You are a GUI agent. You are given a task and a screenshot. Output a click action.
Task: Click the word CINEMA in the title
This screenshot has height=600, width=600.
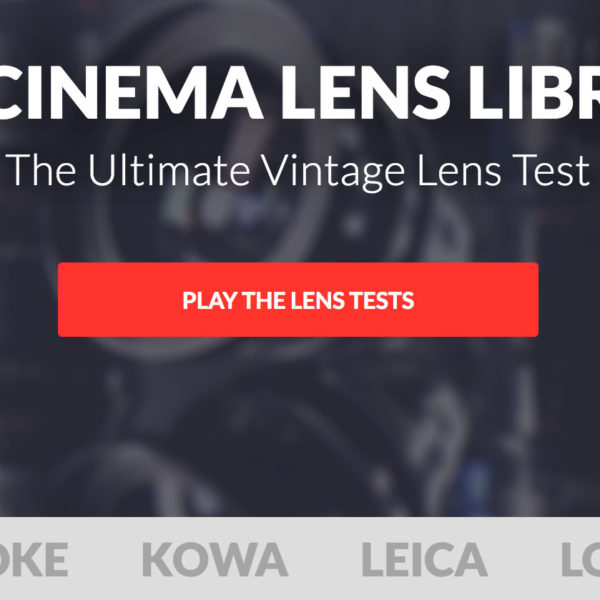pos(130,93)
